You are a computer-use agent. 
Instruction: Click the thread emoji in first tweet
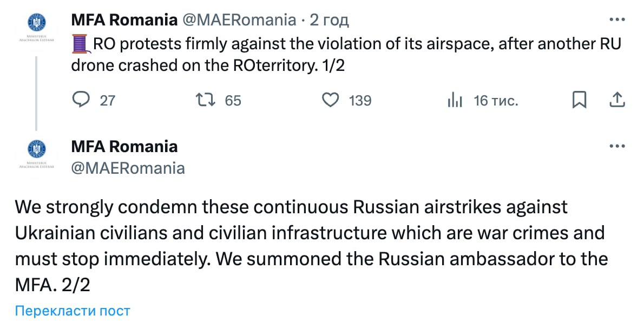click(x=80, y=43)
